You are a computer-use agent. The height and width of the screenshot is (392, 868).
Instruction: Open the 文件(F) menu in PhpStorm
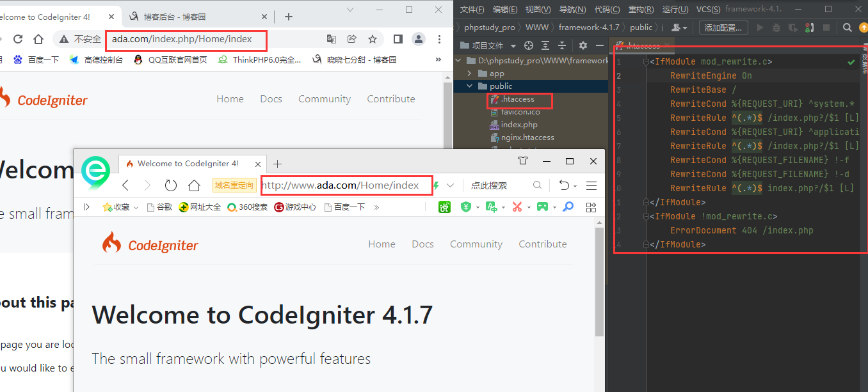472,9
